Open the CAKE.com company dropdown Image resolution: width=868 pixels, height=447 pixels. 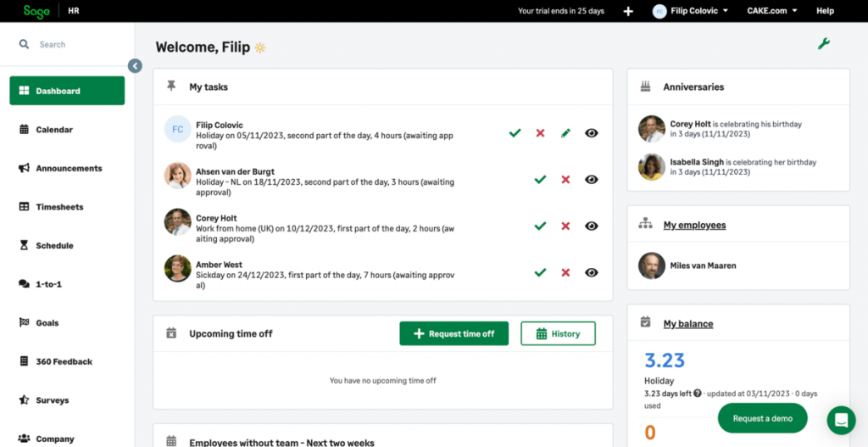[x=771, y=11]
